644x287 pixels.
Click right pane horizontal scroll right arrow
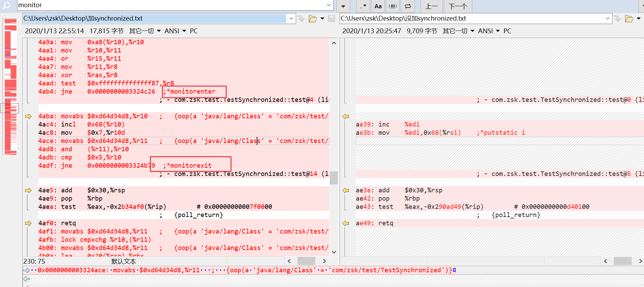pyautogui.click(x=640, y=261)
